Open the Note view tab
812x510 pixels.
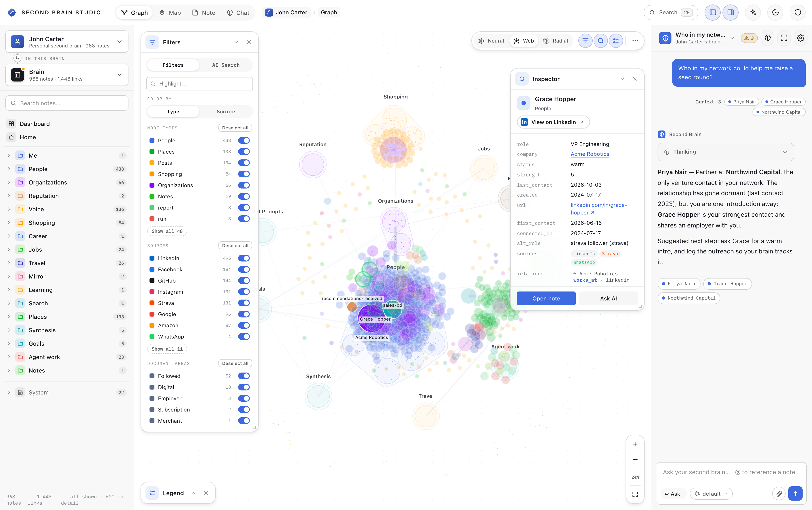tap(204, 13)
